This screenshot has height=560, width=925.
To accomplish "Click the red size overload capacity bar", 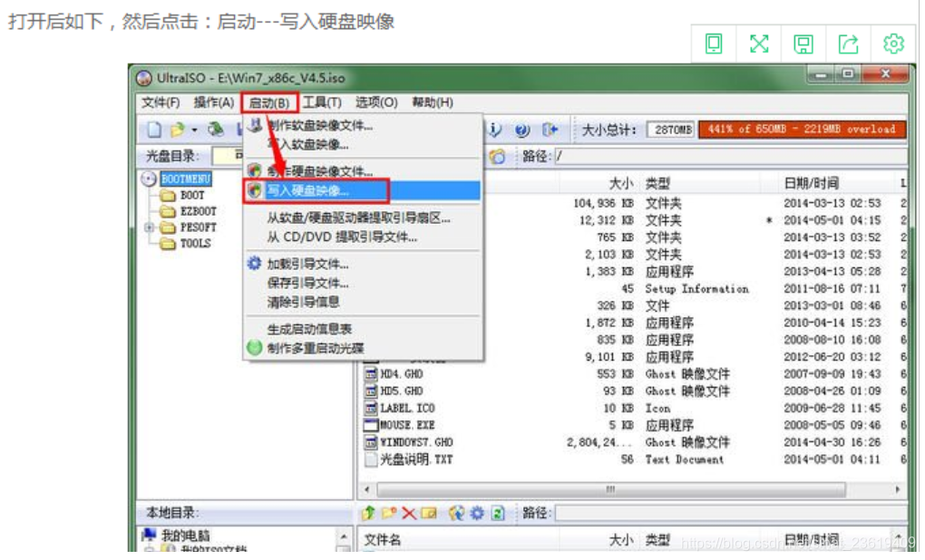I will point(802,129).
